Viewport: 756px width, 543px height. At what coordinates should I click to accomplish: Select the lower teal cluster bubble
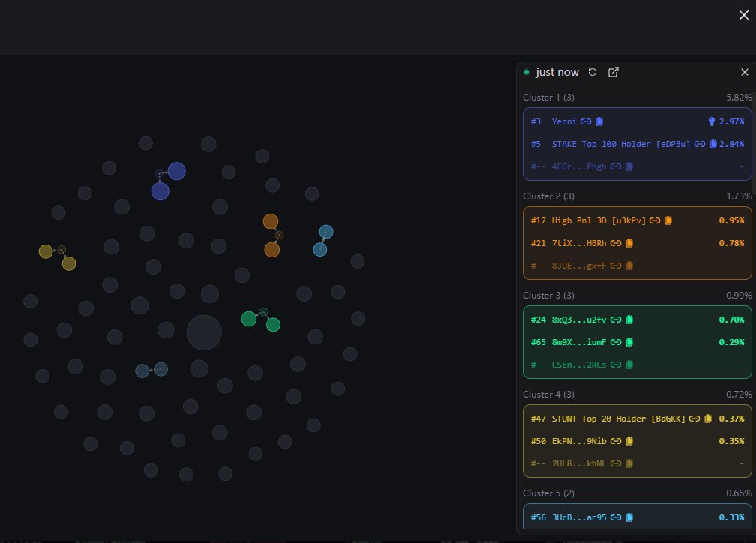point(320,249)
